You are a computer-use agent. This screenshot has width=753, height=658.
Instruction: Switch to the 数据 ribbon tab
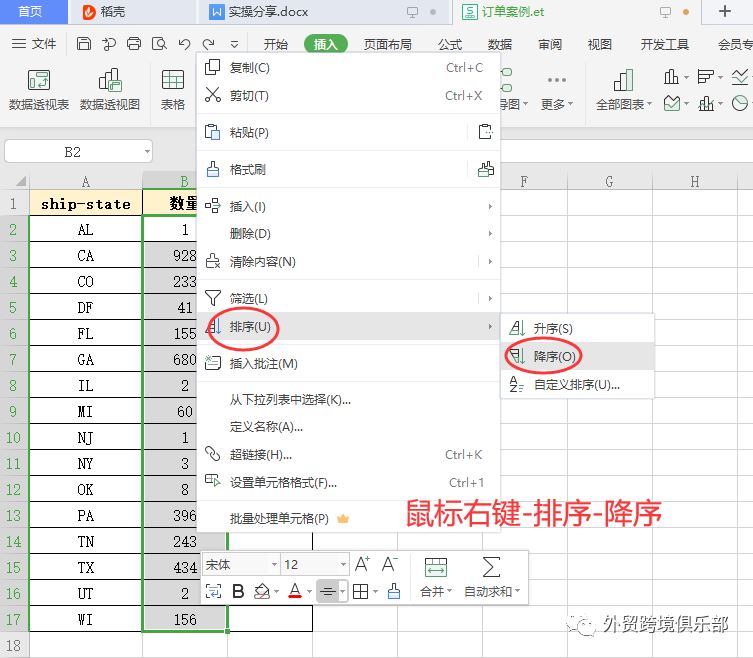pyautogui.click(x=500, y=44)
